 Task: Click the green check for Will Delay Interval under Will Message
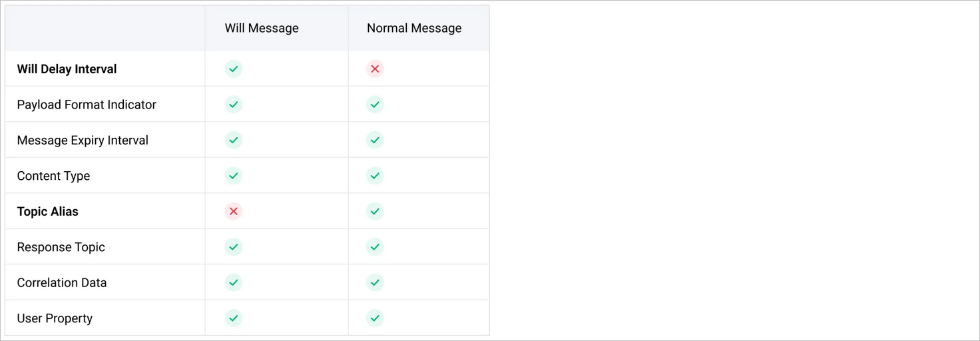click(x=233, y=69)
